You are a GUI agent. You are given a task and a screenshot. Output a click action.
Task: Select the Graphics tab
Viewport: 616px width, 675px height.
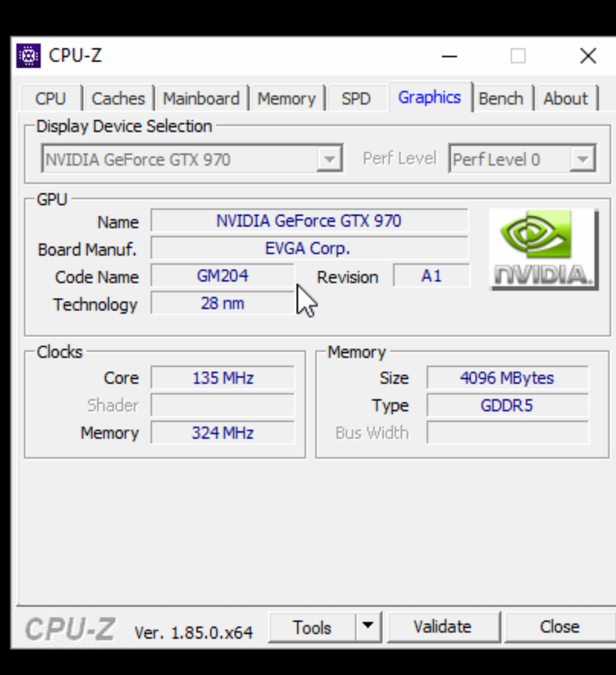pos(430,97)
